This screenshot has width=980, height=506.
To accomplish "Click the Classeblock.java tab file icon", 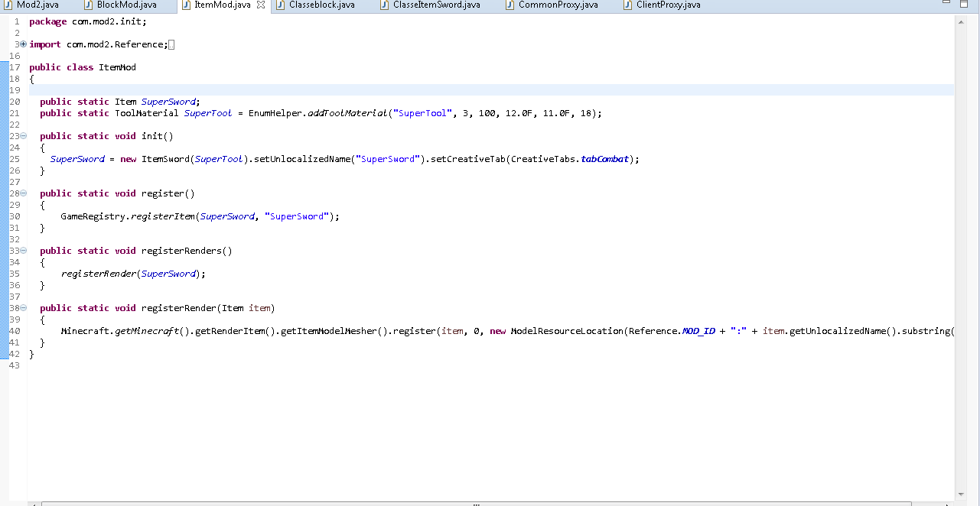I will click(282, 5).
